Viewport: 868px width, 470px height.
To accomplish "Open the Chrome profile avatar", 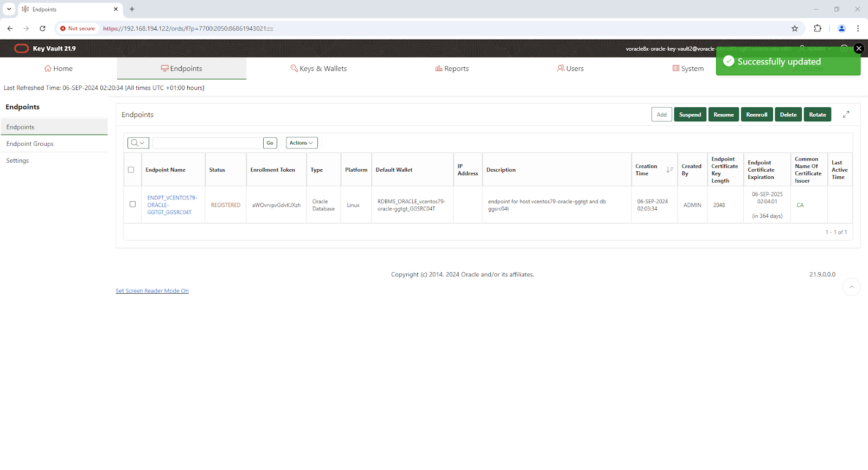I will 841,28.
